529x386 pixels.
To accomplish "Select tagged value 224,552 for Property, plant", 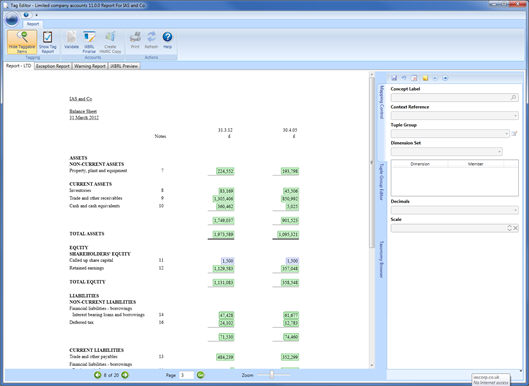I will point(225,171).
